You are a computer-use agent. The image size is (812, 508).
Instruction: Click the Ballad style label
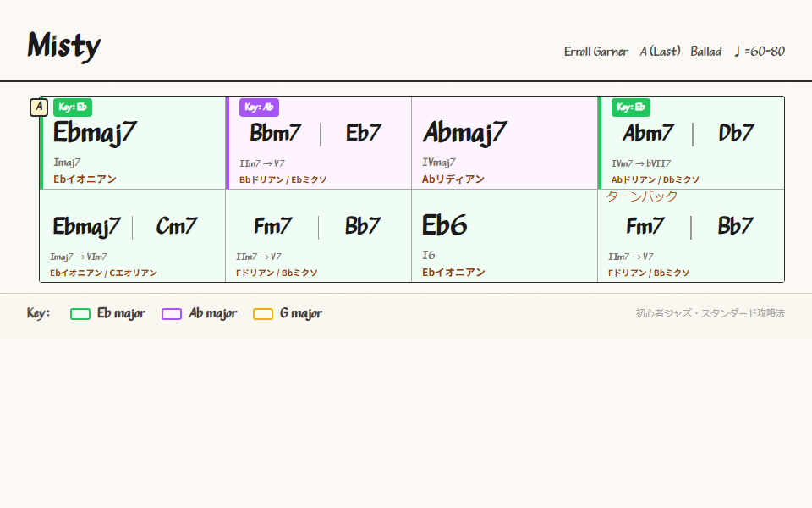705,52
